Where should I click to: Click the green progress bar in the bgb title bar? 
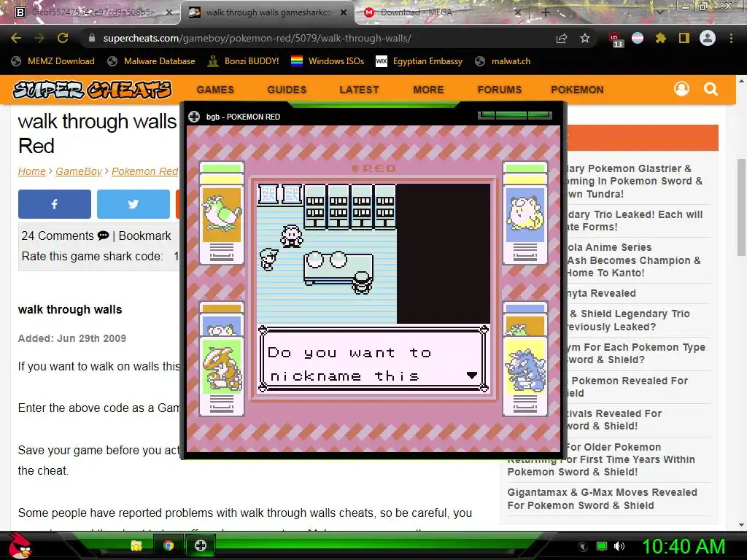point(515,114)
